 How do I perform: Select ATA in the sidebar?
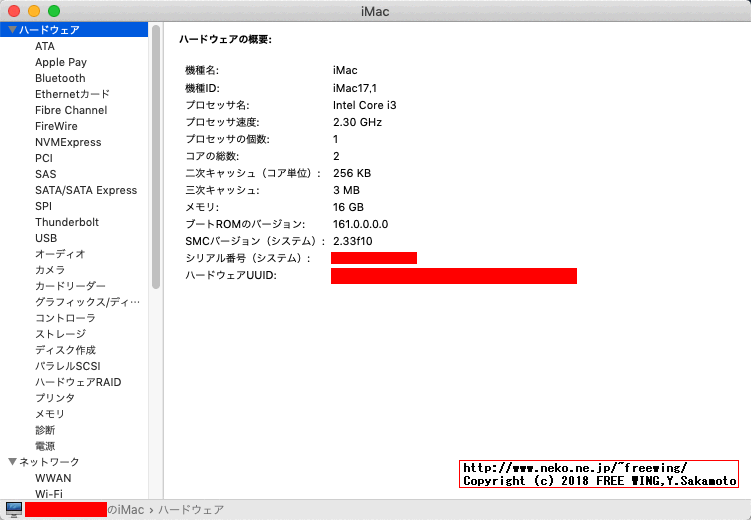(45, 46)
